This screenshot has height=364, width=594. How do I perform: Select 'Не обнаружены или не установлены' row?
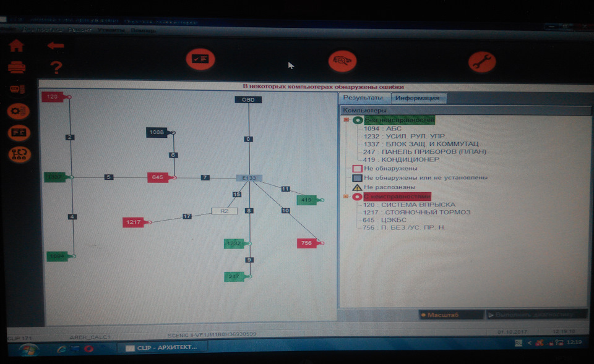(420, 178)
